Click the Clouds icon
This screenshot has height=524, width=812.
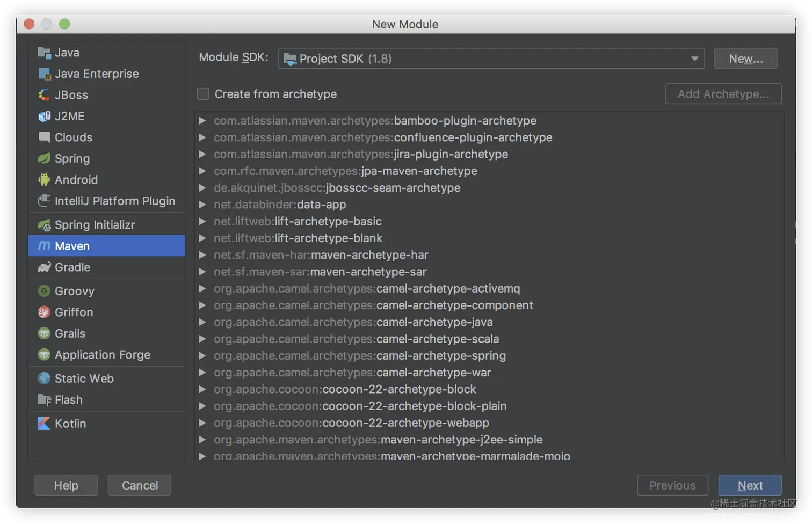44,137
